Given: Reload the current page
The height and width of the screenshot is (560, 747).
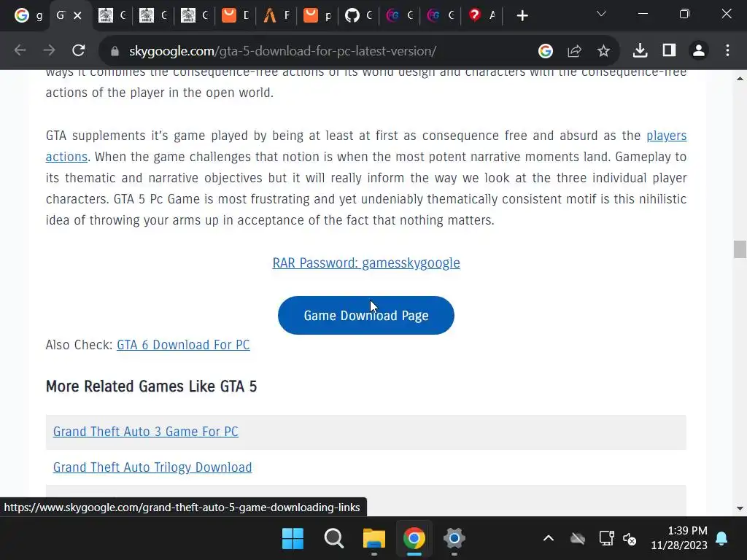Looking at the screenshot, I should pyautogui.click(x=79, y=50).
